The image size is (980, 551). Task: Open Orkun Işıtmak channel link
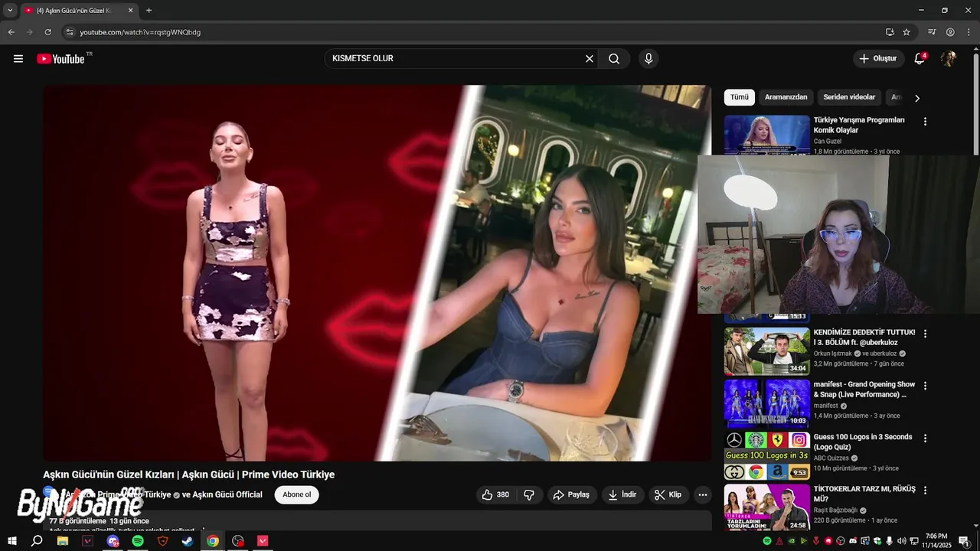click(x=833, y=354)
